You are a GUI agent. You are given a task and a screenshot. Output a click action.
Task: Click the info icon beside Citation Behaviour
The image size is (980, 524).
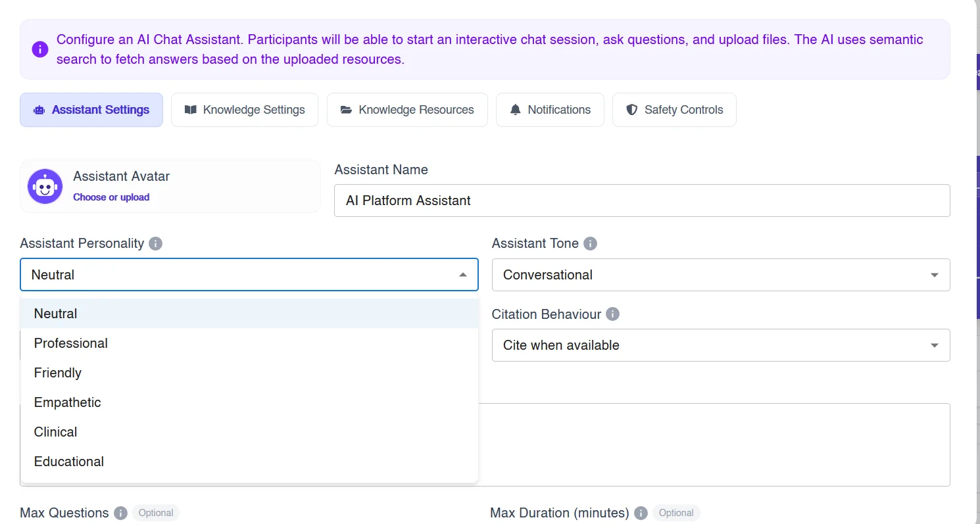[x=612, y=314]
